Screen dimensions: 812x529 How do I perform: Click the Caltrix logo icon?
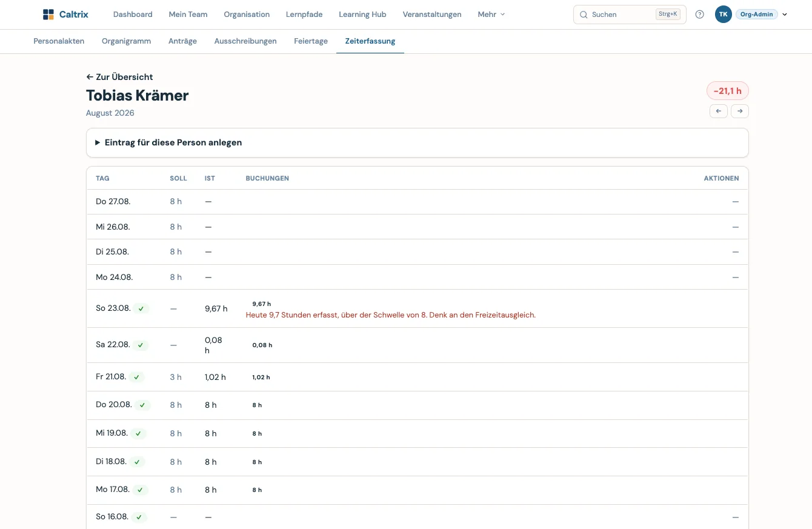[x=48, y=15]
